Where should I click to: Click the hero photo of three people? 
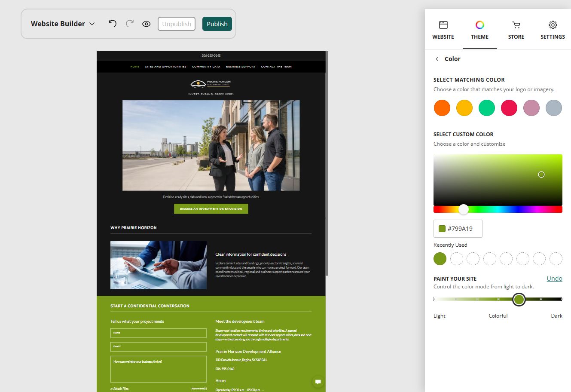(211, 145)
